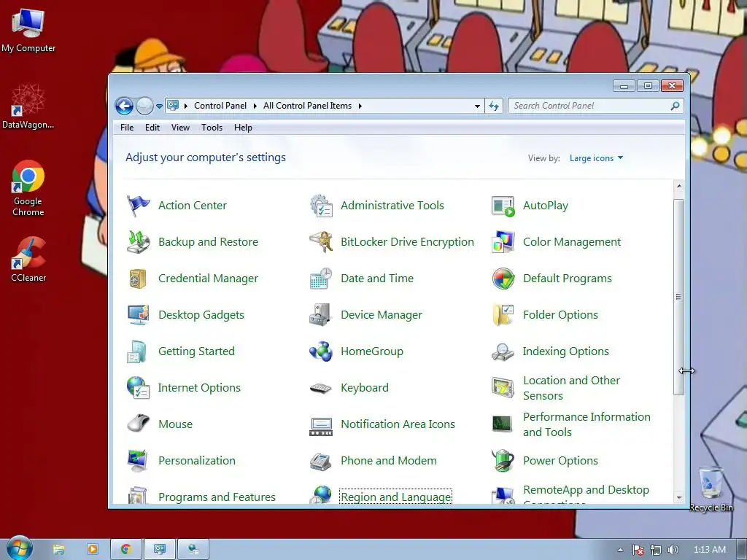Viewport: 747px width, 560px height.
Task: Click the Device Manager link
Action: click(x=381, y=315)
